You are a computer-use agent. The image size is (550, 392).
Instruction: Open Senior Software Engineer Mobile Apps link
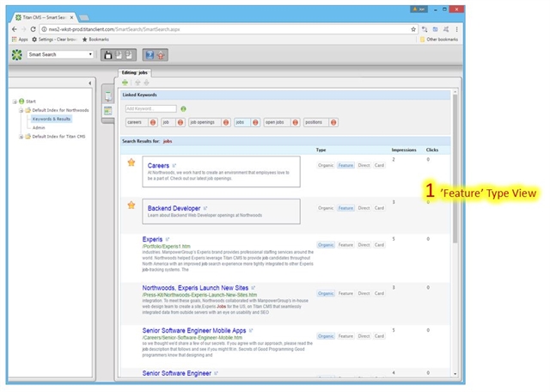(x=194, y=331)
